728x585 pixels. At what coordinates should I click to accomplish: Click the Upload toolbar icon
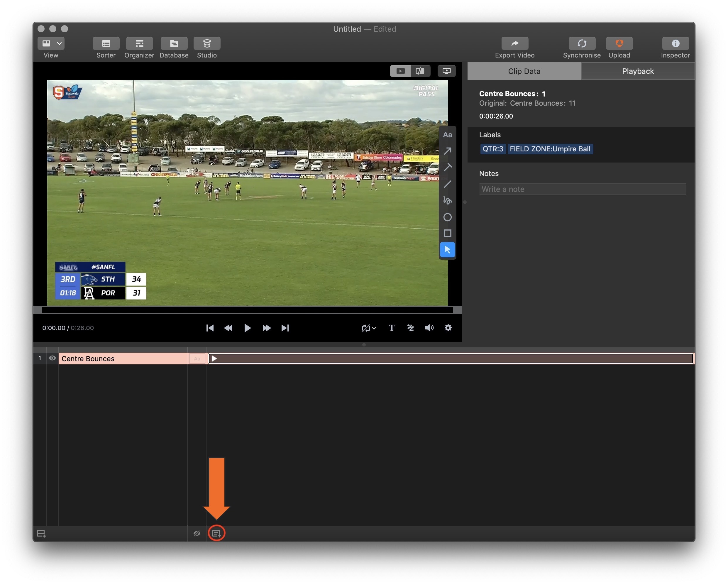point(619,43)
